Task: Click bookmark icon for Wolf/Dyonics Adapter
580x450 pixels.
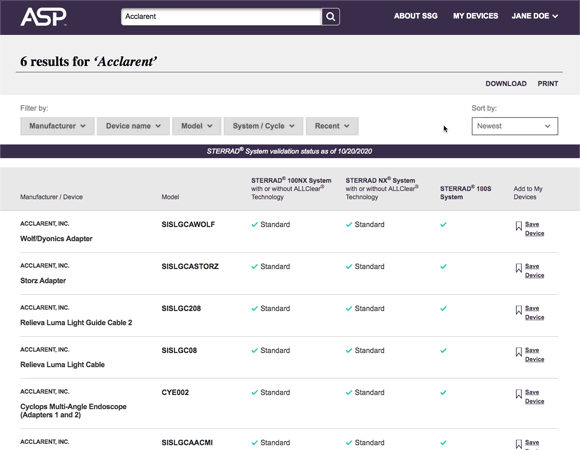Action: (x=519, y=226)
